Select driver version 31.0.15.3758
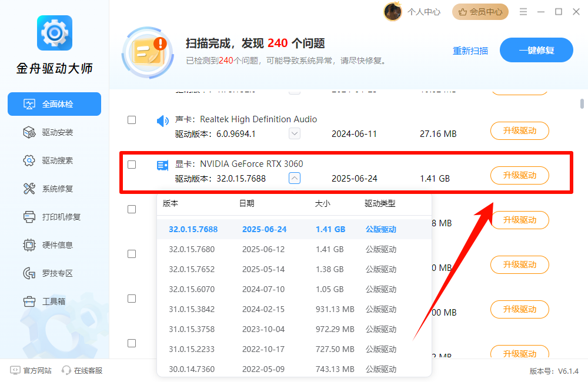Screen dimensions: 588x382 (x=294, y=329)
